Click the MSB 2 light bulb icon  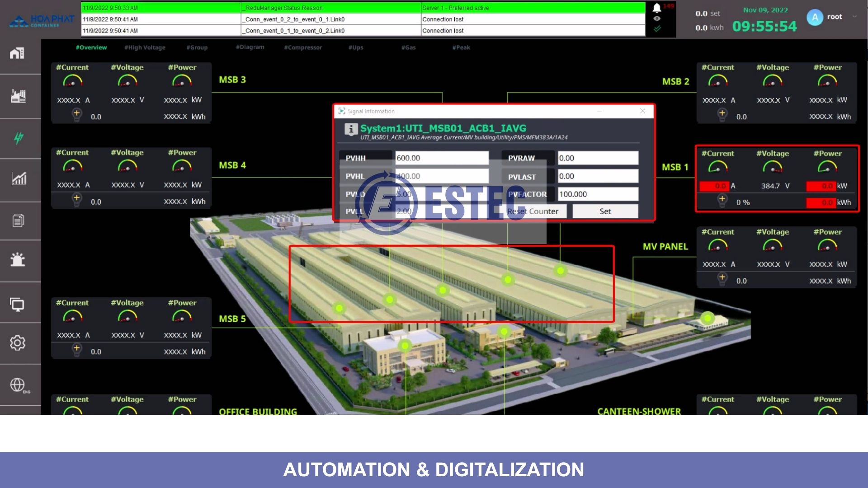point(722,114)
